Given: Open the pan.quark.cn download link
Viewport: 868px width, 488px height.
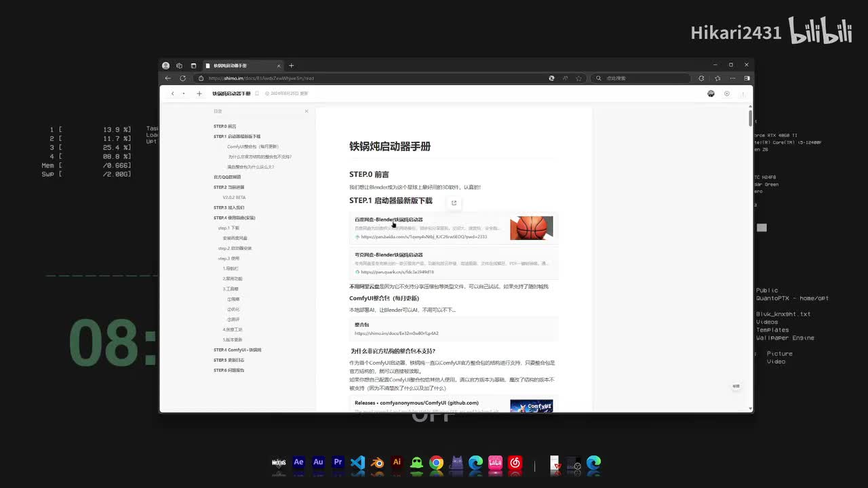Looking at the screenshot, I should point(397,272).
